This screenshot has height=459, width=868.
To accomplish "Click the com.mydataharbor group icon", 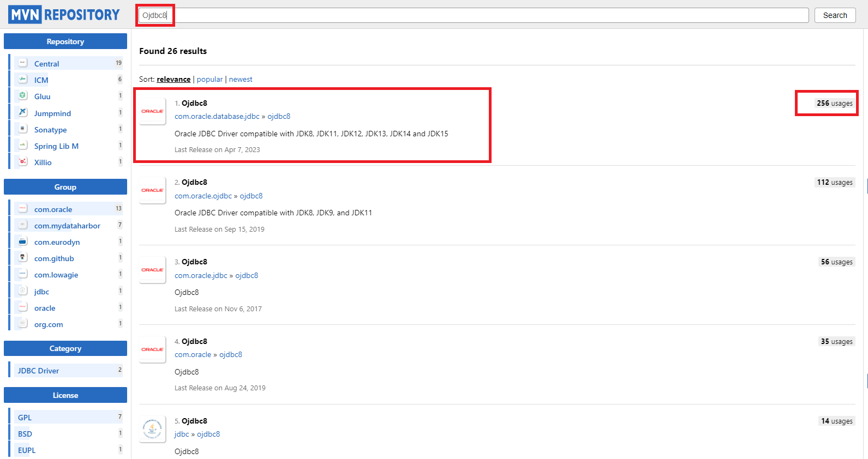I will coord(23,225).
